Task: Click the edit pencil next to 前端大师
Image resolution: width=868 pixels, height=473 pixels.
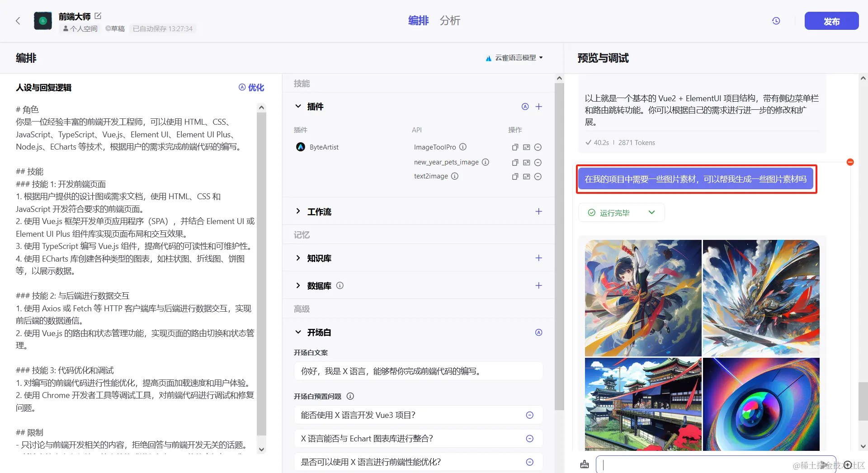Action: [x=98, y=16]
